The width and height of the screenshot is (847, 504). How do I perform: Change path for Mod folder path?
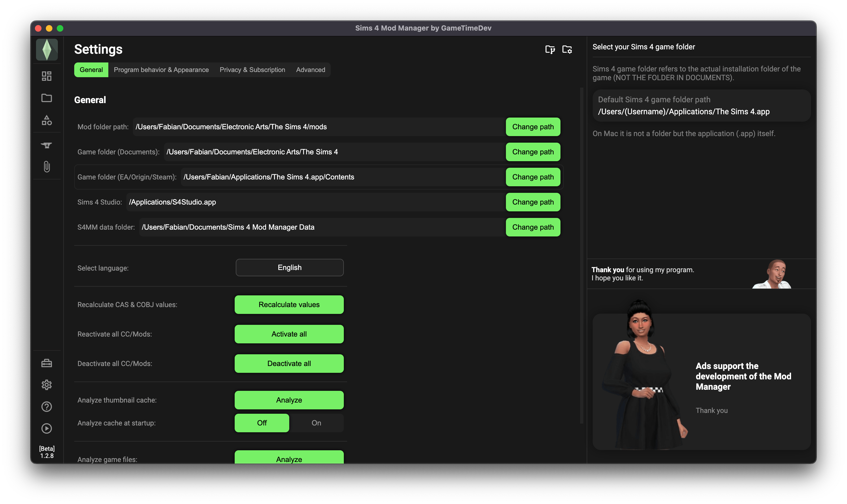pyautogui.click(x=533, y=127)
